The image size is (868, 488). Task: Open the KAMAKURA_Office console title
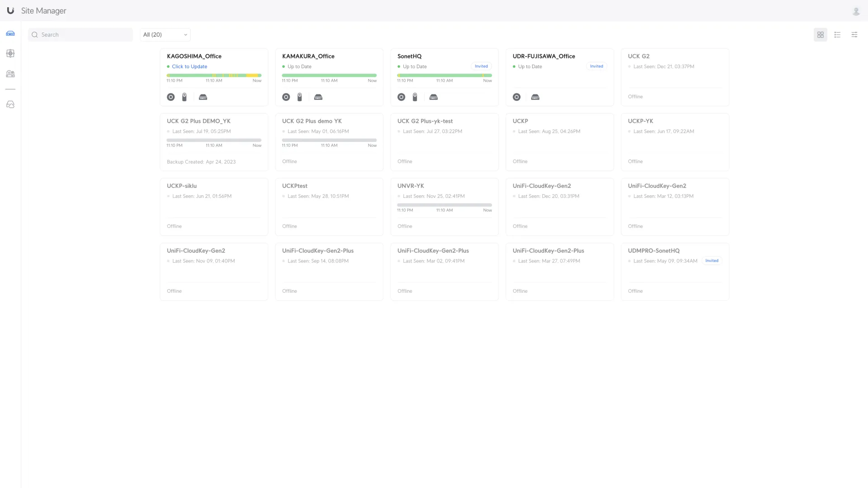point(308,56)
